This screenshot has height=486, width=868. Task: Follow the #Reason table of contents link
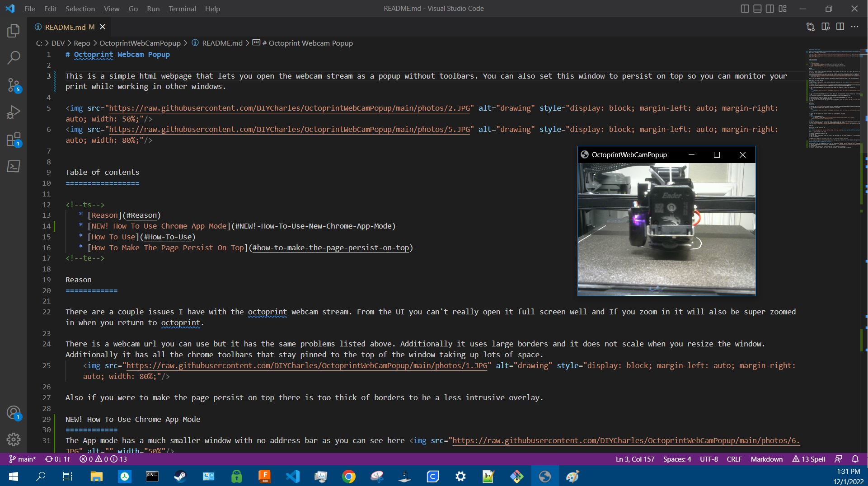(141, 215)
